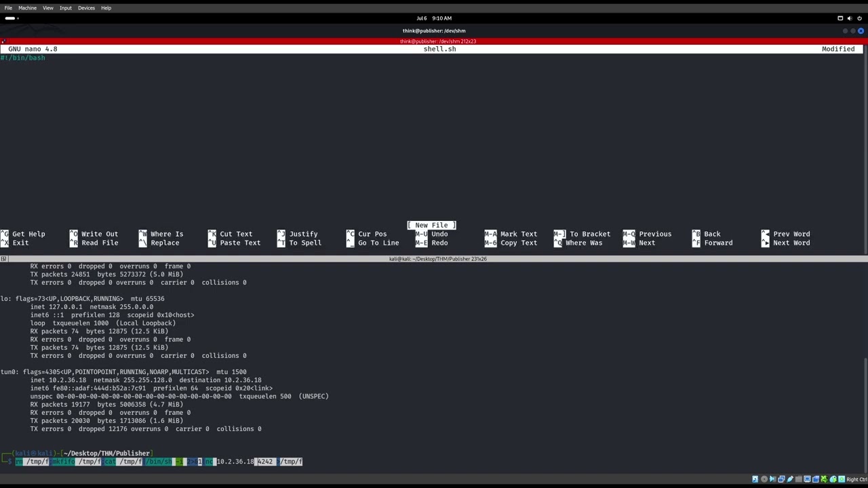
Task: Click the '~/Desktop/THM/Publisher' prompt path
Action: [x=106, y=453]
